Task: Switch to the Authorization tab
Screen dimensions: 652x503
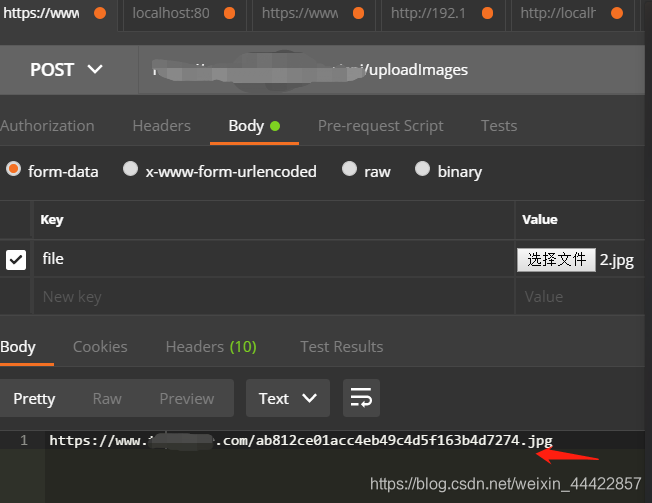Action: [47, 126]
